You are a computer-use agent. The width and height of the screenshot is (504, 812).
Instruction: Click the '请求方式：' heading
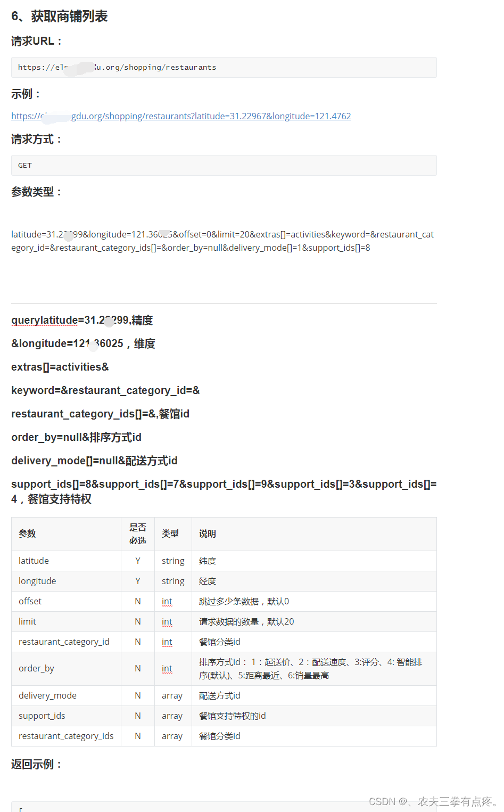click(37, 140)
